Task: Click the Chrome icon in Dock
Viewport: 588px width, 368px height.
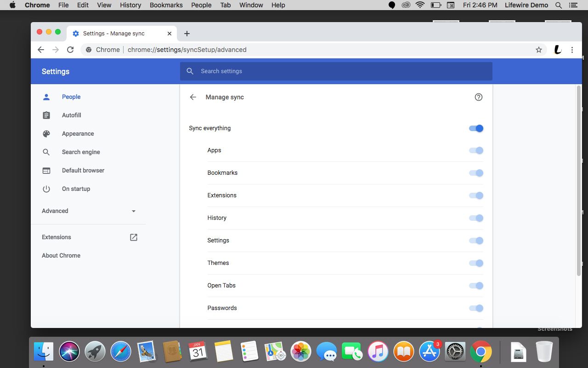Action: click(481, 352)
